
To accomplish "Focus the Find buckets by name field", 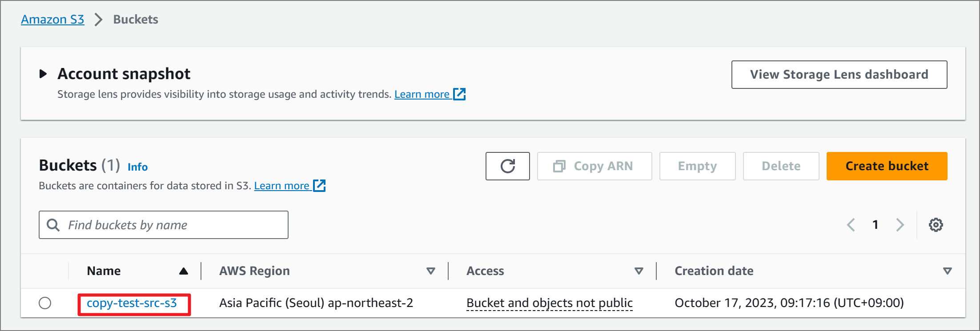I will 164,225.
